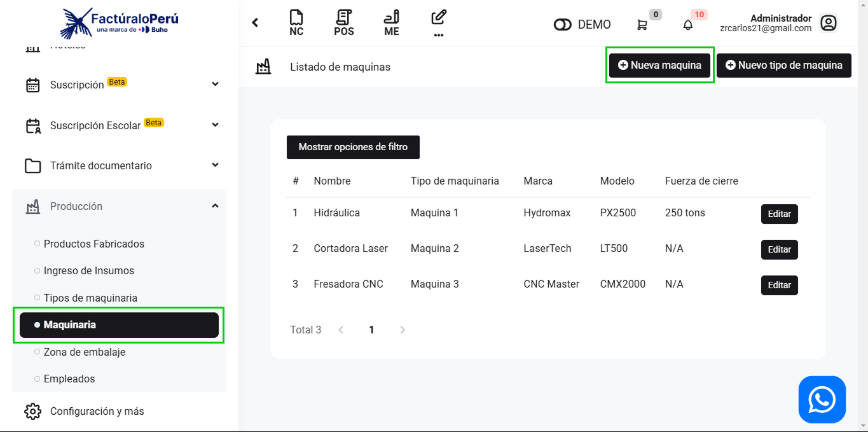Edit the Cortadora Laser machine row
Screen dimensions: 868x432
click(779, 249)
